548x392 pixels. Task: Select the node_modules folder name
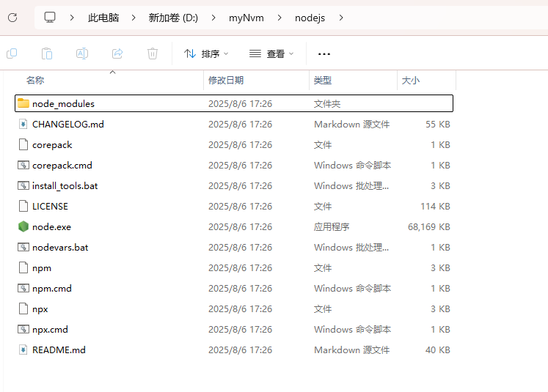(63, 103)
